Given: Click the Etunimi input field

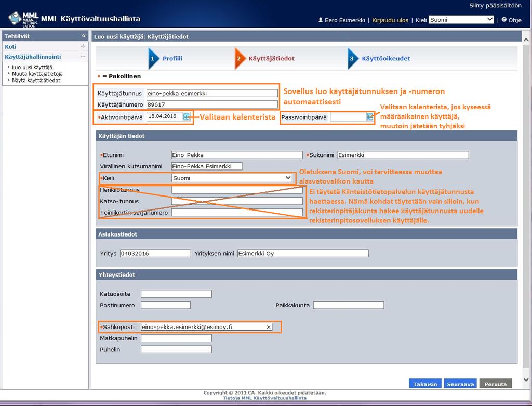Looking at the screenshot, I should coord(237,155).
